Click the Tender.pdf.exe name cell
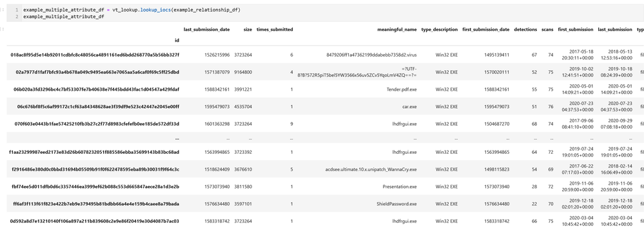 [401, 89]
